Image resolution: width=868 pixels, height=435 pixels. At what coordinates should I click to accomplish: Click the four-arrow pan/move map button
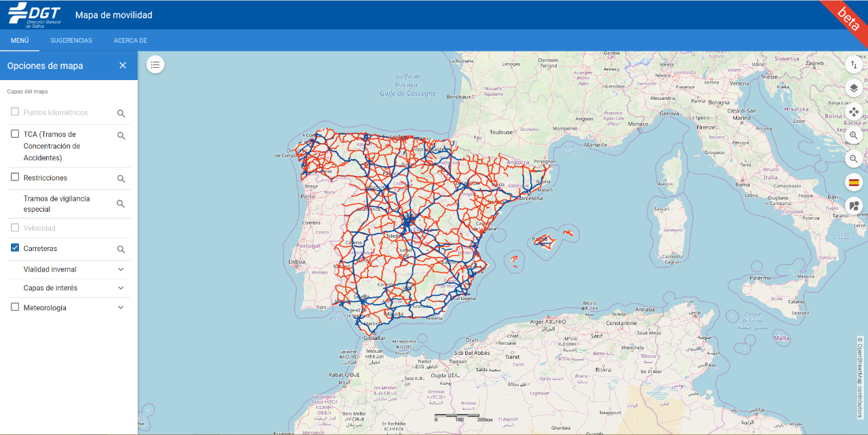(854, 112)
